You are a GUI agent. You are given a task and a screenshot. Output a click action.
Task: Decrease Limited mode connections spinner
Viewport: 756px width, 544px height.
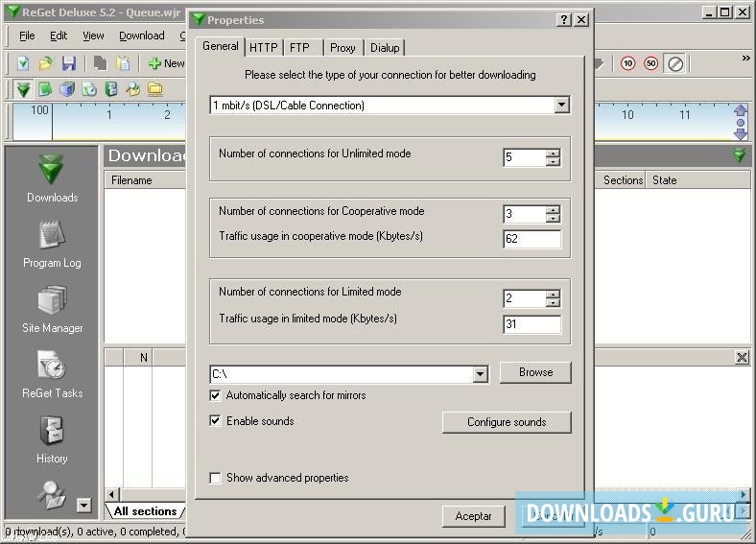click(553, 302)
